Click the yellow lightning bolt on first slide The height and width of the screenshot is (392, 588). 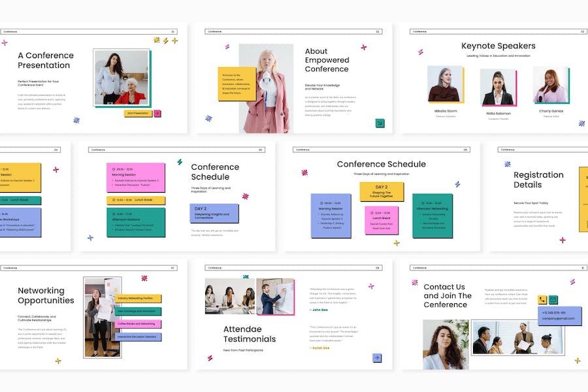[x=165, y=41]
